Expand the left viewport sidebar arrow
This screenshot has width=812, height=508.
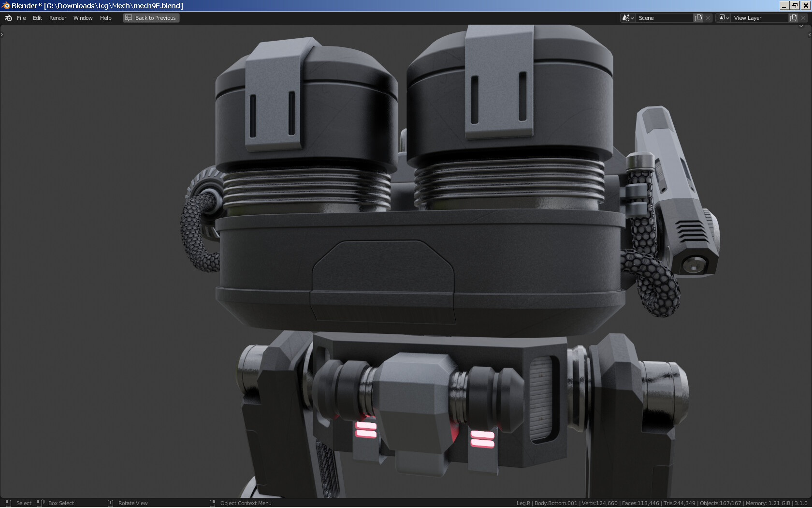(2, 34)
